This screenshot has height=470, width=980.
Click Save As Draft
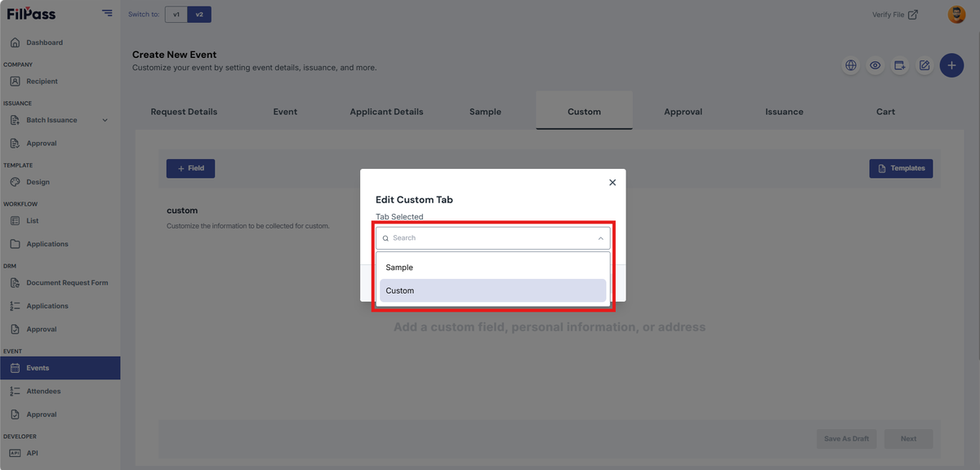[x=846, y=439]
